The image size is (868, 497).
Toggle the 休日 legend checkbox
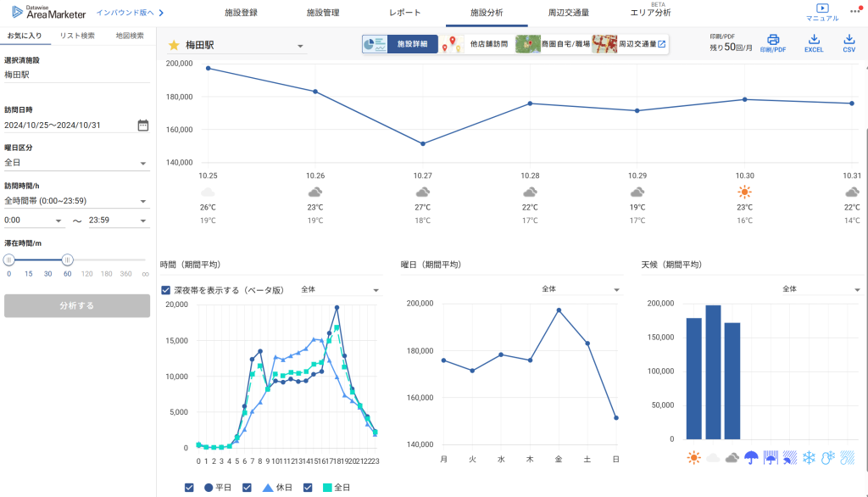248,487
